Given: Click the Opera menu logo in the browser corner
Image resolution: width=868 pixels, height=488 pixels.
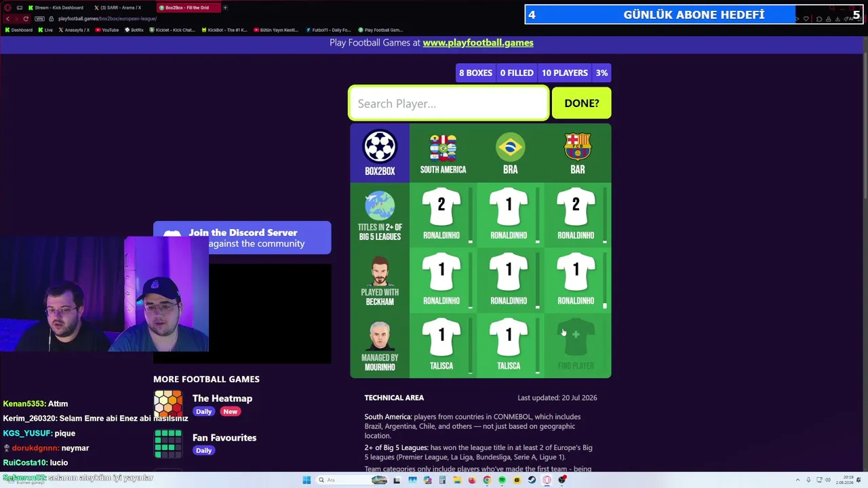Looking at the screenshot, I should [7, 7].
